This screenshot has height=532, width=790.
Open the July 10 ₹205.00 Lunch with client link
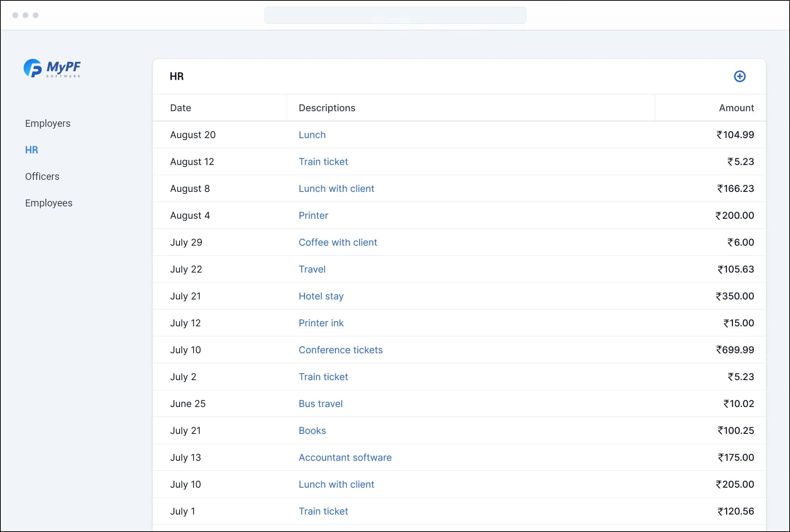(x=336, y=484)
